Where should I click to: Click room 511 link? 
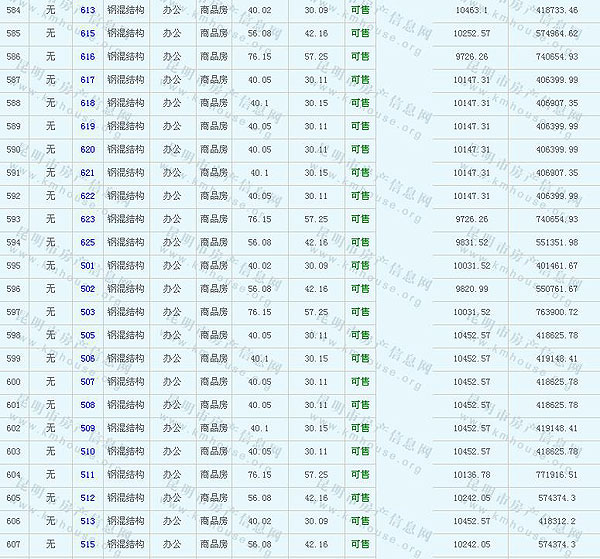pos(87,475)
